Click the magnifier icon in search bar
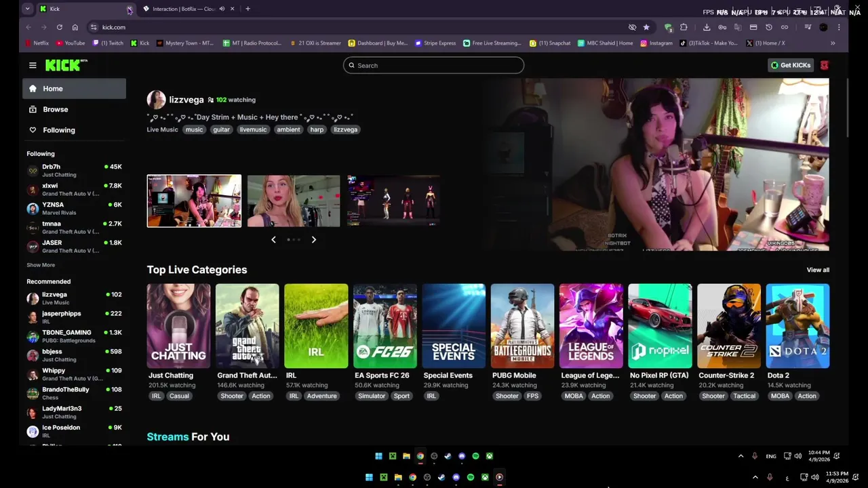This screenshot has width=868, height=488. point(351,66)
